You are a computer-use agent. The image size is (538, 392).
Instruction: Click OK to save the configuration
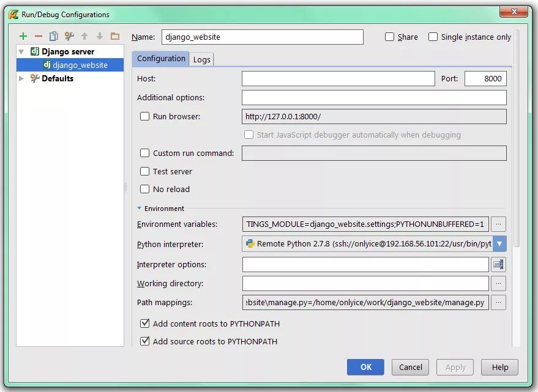coord(365,367)
